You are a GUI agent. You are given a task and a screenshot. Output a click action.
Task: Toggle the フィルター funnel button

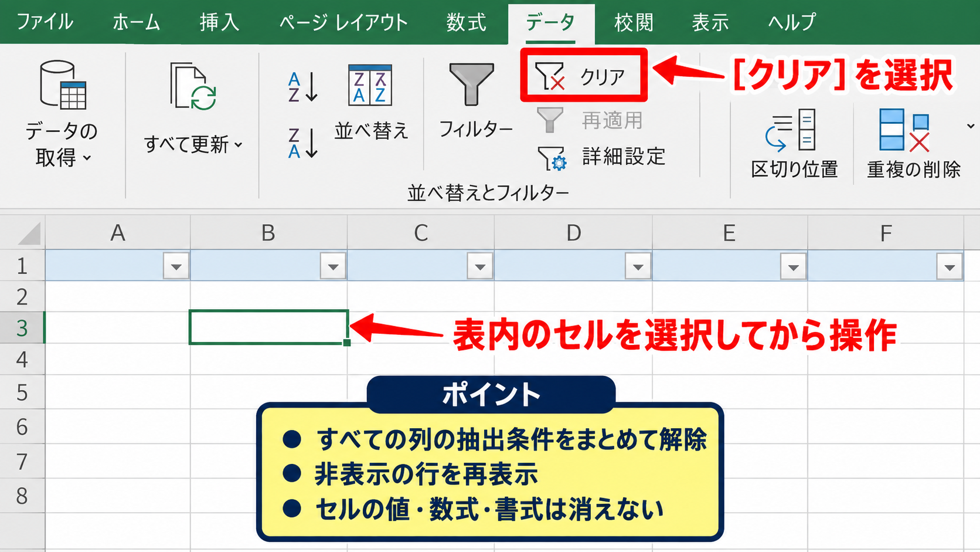[471, 84]
